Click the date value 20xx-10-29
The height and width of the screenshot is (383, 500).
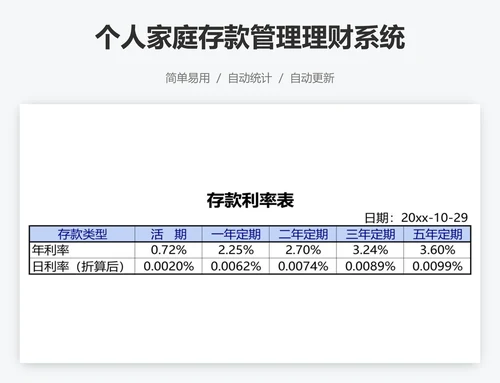pos(434,218)
